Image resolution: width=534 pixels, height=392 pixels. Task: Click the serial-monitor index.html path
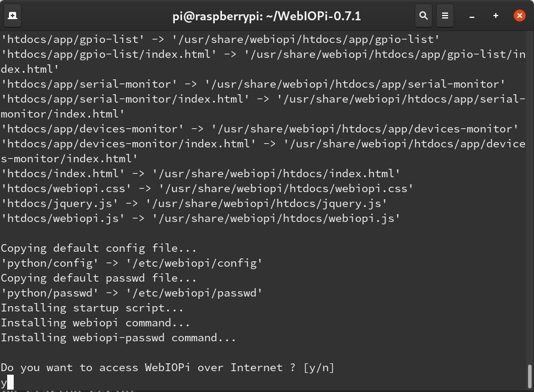(263, 98)
